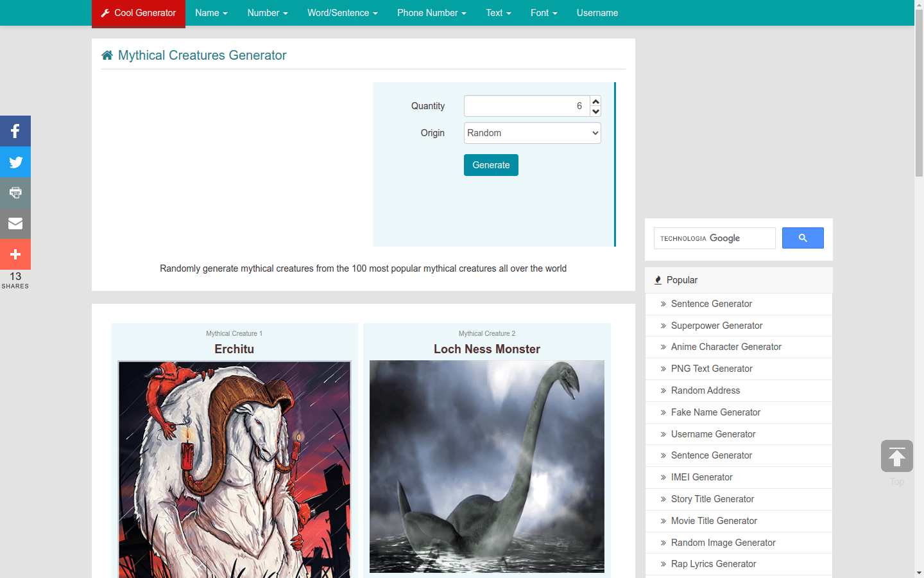Click the quill icon in the Popular panel
The width and height of the screenshot is (924, 578).
pos(658,279)
